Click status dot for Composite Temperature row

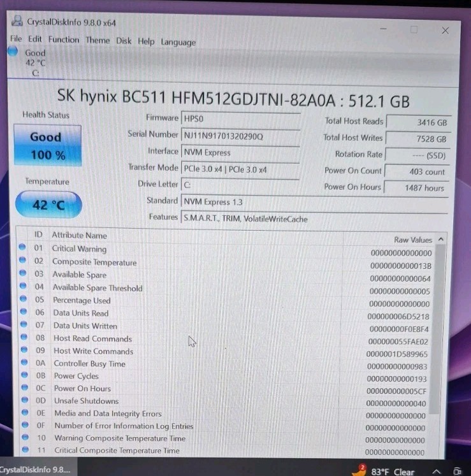pos(22,260)
